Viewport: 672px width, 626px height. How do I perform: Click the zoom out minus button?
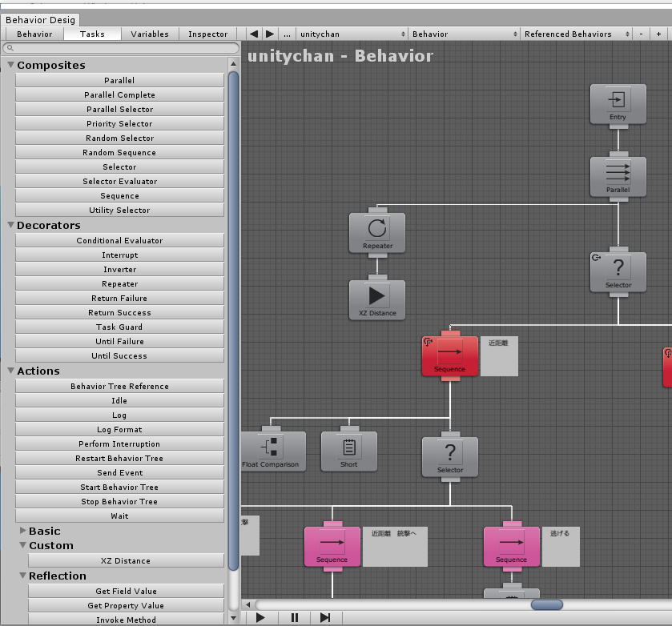pyautogui.click(x=641, y=34)
